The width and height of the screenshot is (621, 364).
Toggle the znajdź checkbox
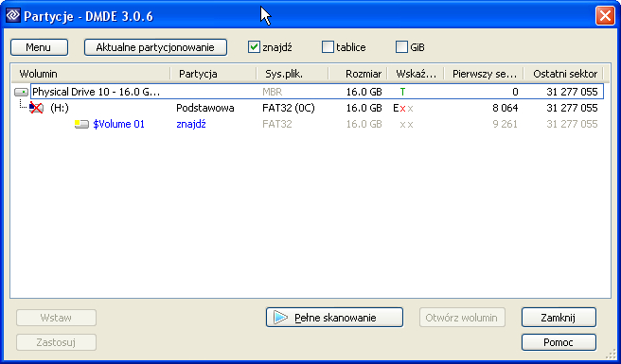(x=254, y=47)
